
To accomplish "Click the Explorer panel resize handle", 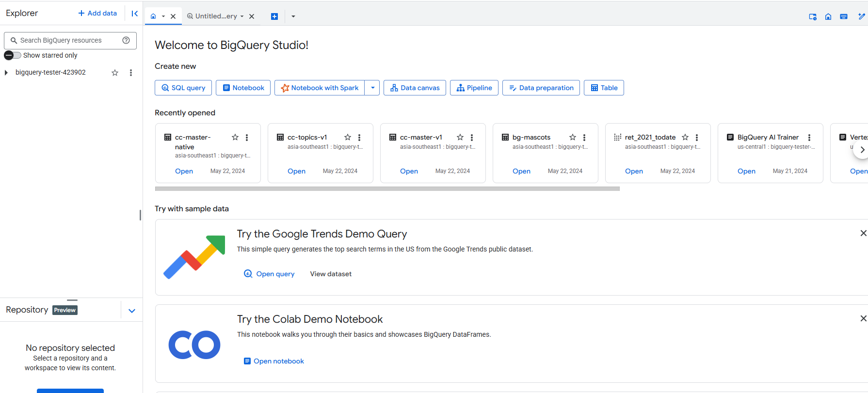I will 141,215.
